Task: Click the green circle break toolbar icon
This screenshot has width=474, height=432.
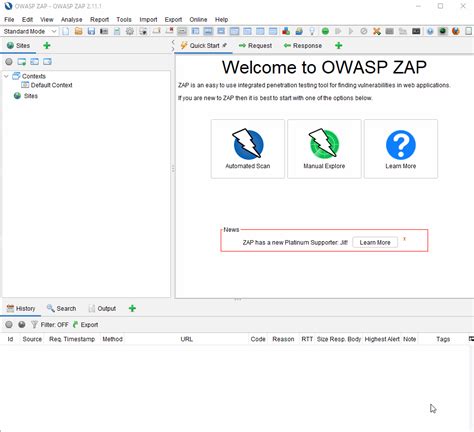Action: tap(325, 31)
